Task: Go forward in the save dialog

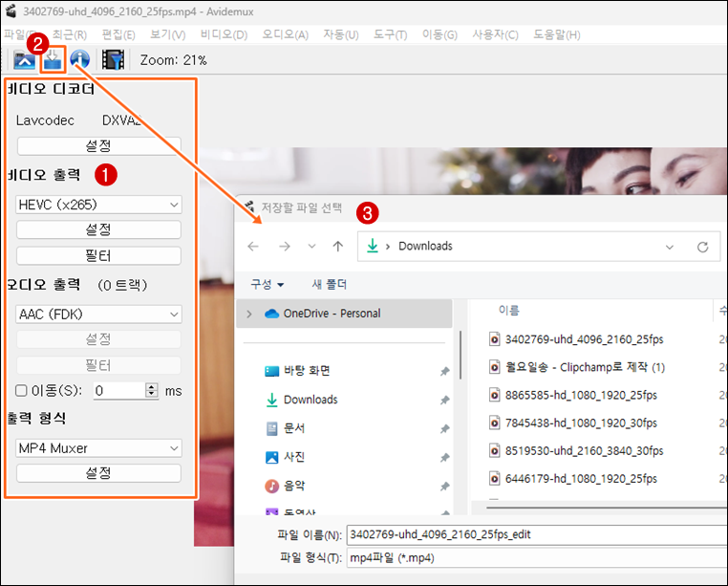Action: [x=285, y=247]
